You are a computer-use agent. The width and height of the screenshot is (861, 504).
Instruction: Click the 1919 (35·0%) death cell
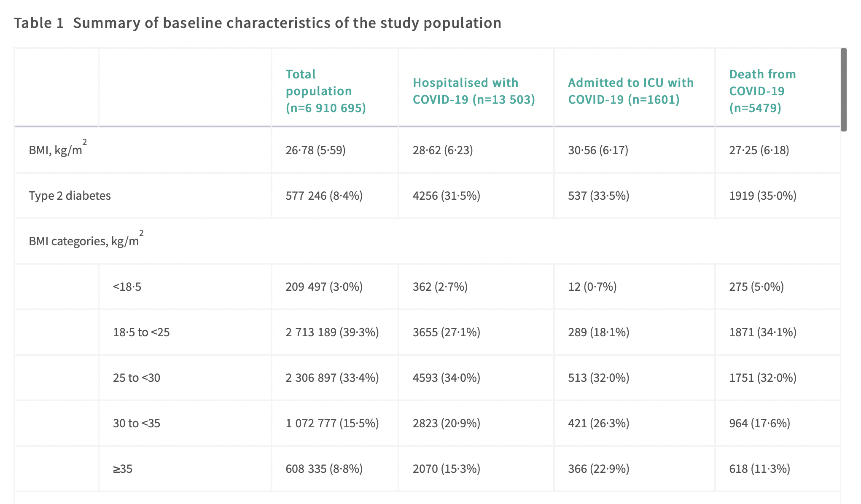click(x=762, y=196)
